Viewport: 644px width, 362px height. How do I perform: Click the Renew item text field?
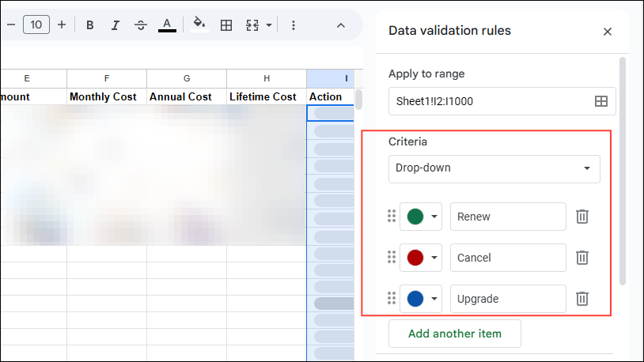pyautogui.click(x=508, y=217)
